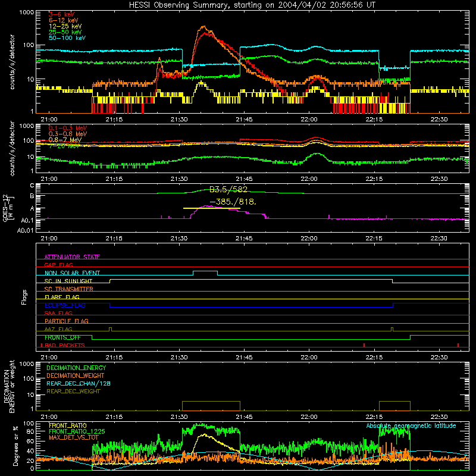The height and width of the screenshot is (476, 476).
Task: Click the MAX_DET_VS_TOT legend label
Action: point(74,437)
